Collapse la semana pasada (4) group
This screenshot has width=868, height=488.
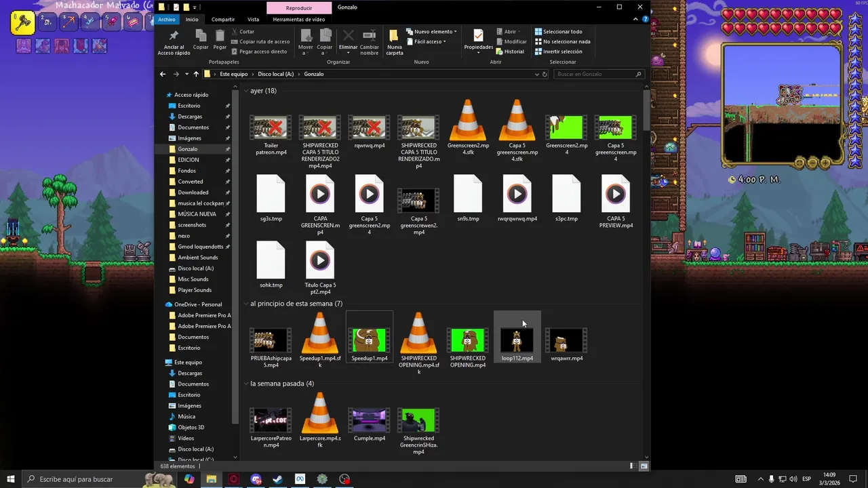245,384
